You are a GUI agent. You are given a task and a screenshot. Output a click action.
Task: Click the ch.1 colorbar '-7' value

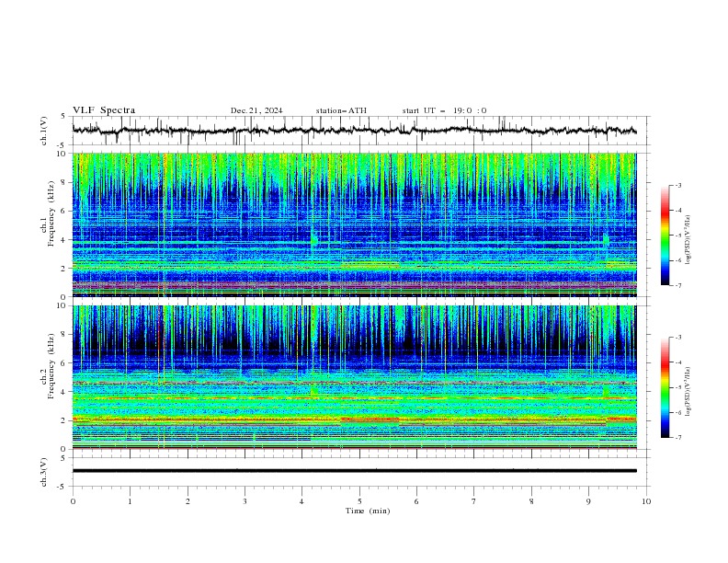(x=677, y=285)
